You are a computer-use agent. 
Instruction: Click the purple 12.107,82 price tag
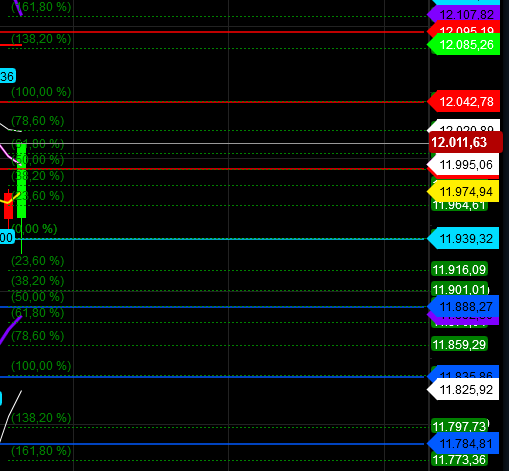coord(463,14)
